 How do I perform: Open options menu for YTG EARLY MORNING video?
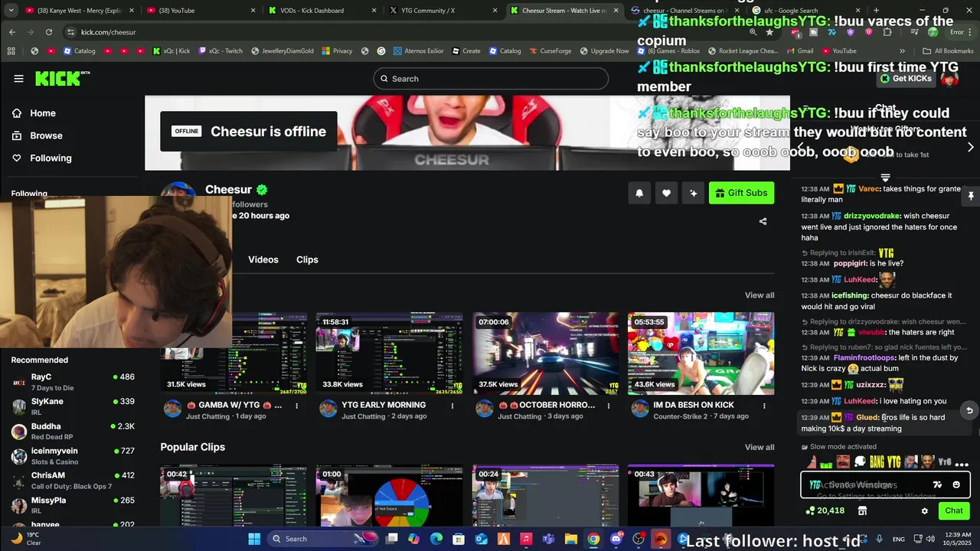[x=452, y=406]
